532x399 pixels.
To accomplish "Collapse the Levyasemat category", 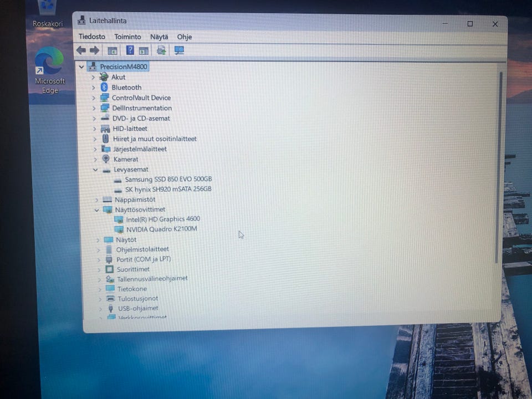I will [x=95, y=170].
